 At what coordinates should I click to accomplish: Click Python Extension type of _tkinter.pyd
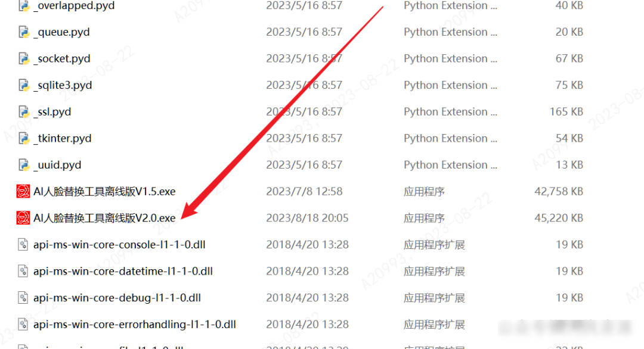pos(451,139)
